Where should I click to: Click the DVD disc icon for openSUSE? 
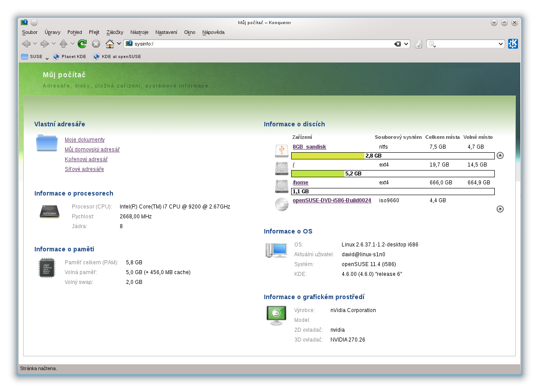[282, 204]
